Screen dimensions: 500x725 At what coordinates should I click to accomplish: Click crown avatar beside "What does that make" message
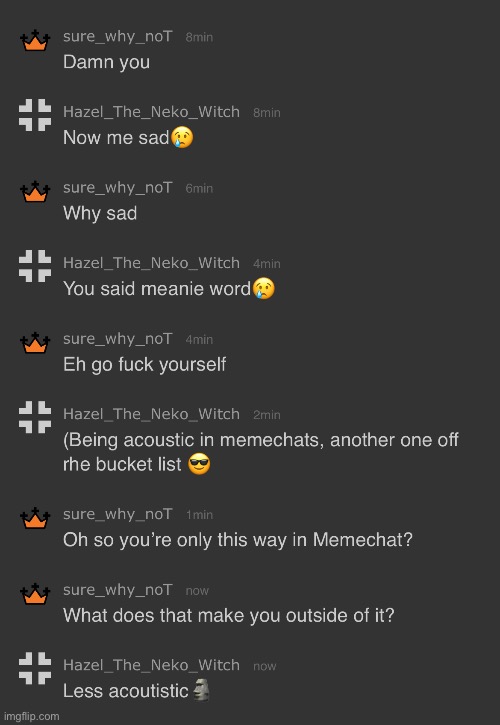pos(35,594)
